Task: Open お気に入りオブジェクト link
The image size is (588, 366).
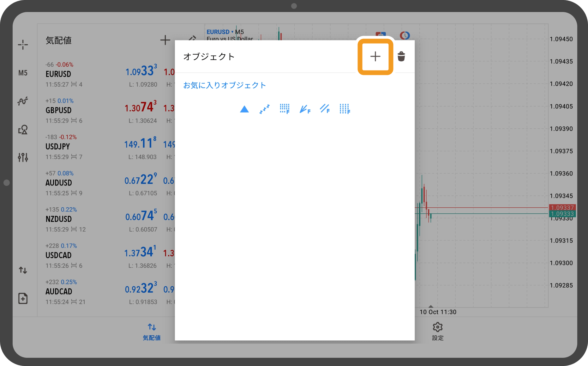Action: [x=225, y=85]
